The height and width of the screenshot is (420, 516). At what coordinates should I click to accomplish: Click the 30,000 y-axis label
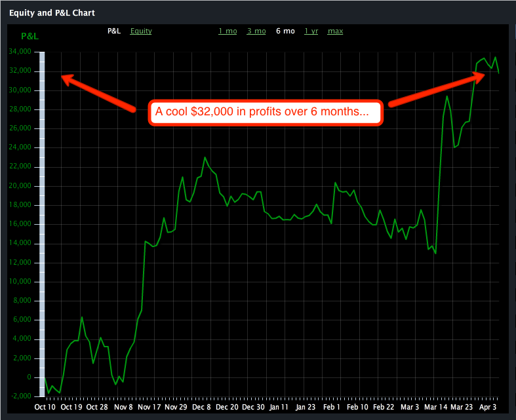point(20,90)
